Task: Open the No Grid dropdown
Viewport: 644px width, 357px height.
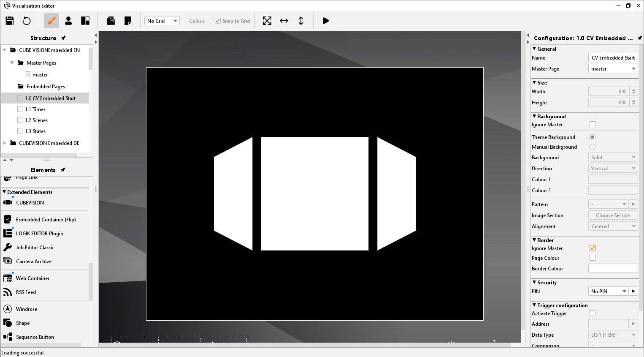Action: click(162, 21)
